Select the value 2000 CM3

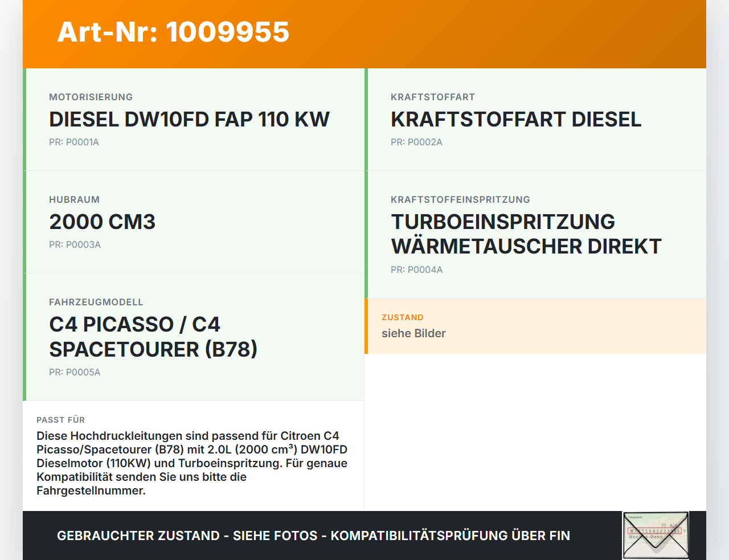point(102,222)
